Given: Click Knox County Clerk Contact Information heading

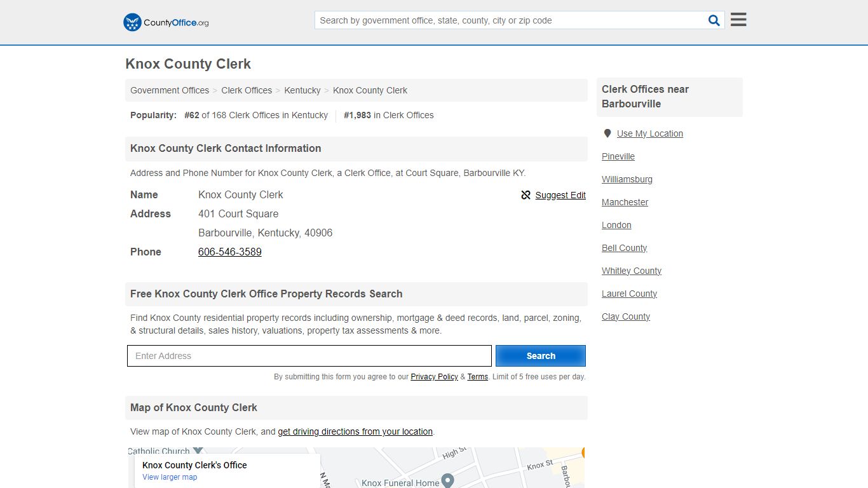Looking at the screenshot, I should pyautogui.click(x=226, y=148).
